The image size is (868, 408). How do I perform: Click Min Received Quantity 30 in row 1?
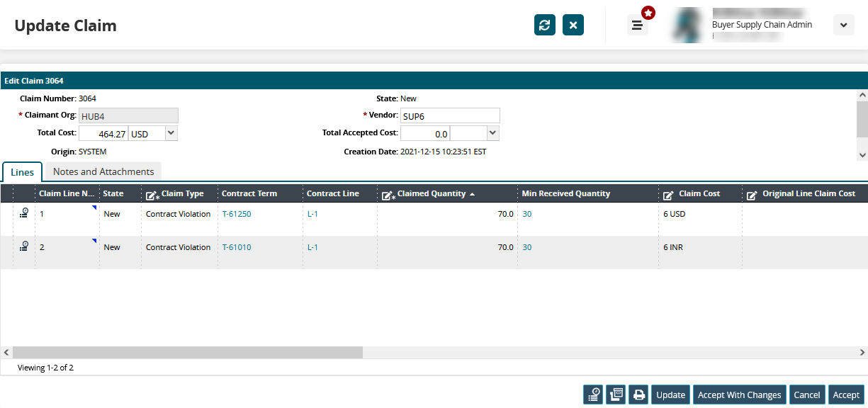527,214
